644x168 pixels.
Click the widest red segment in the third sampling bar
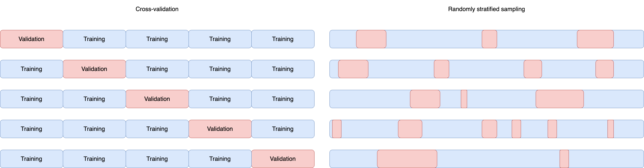pos(560,99)
